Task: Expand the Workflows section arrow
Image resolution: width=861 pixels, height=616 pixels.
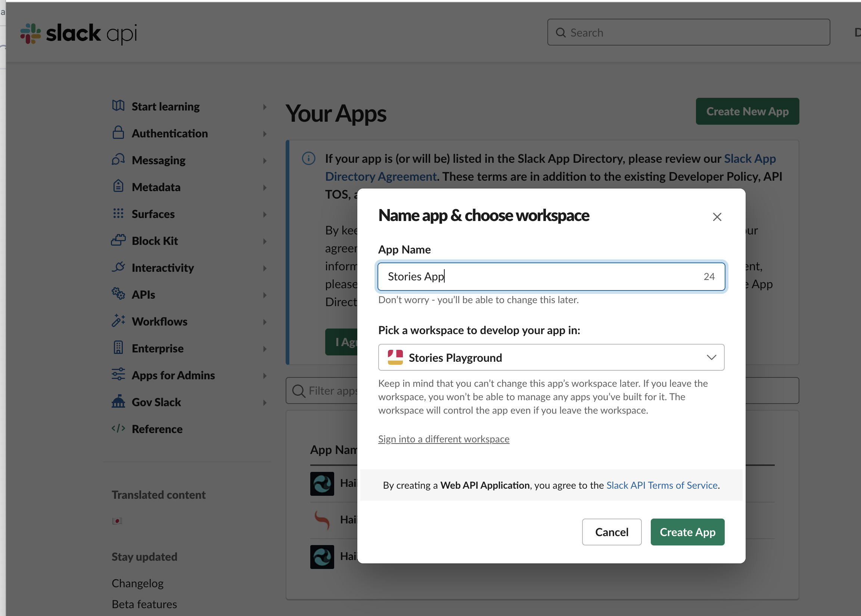Action: 264,322
